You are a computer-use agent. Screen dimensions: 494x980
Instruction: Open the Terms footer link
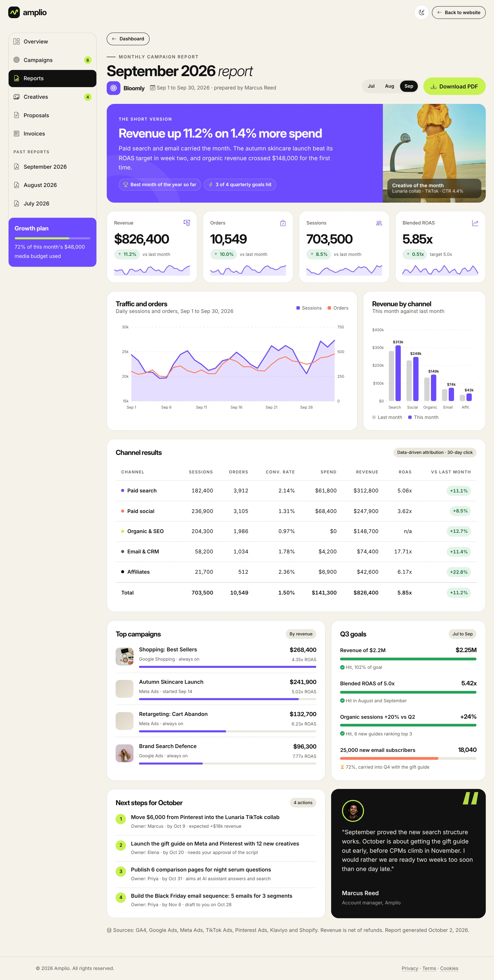point(429,968)
